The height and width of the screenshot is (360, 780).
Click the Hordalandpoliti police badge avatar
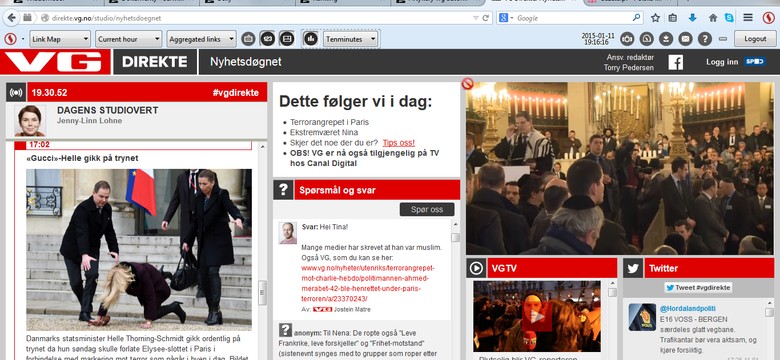pyautogui.click(x=642, y=317)
